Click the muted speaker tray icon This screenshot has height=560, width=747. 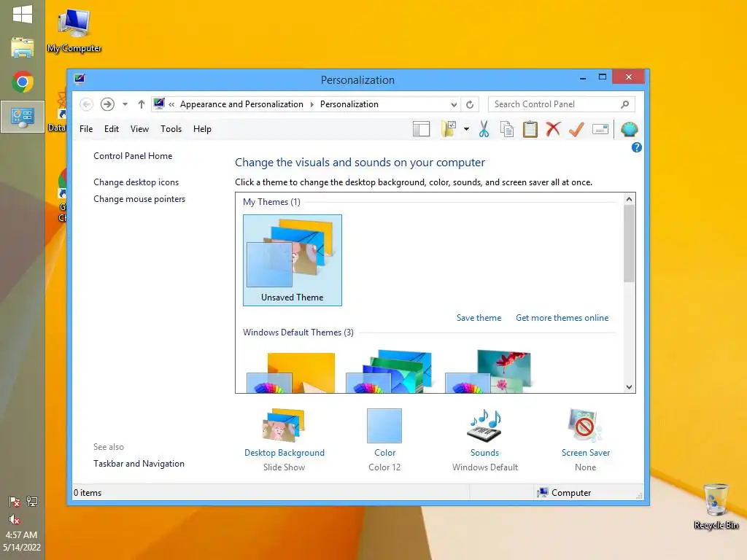click(x=15, y=519)
